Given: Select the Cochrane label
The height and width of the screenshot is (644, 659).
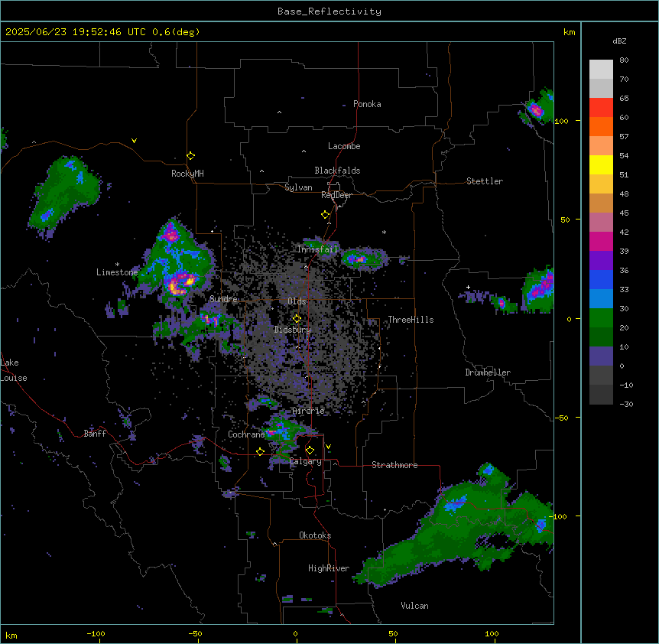Looking at the screenshot, I should pos(246,434).
